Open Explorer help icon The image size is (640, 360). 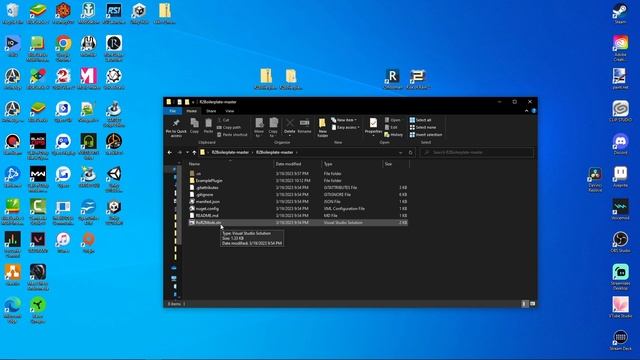coord(533,111)
